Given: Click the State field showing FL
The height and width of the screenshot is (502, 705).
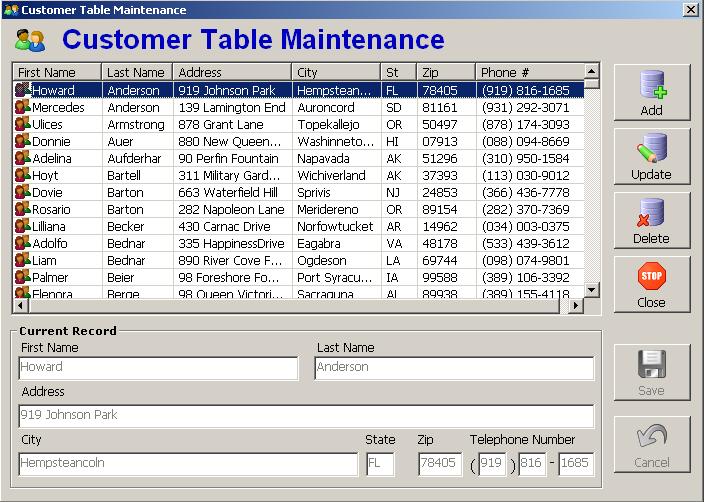Looking at the screenshot, I should coord(380,464).
